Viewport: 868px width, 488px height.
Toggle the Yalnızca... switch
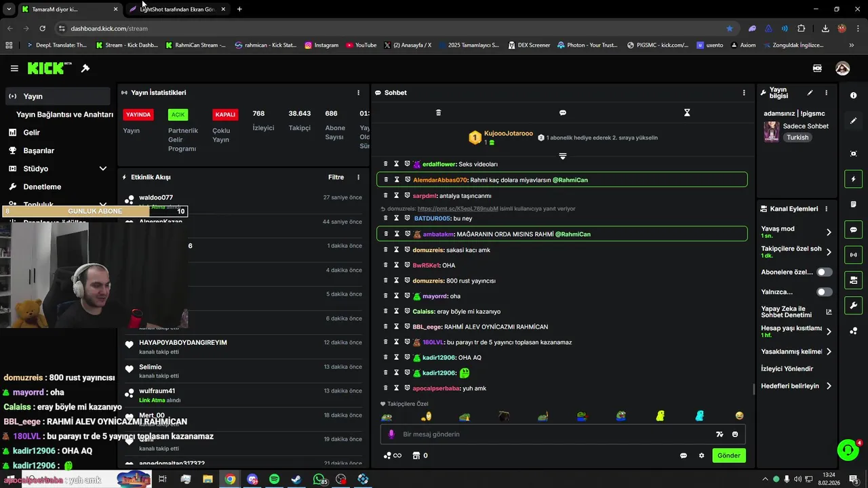tap(824, 292)
